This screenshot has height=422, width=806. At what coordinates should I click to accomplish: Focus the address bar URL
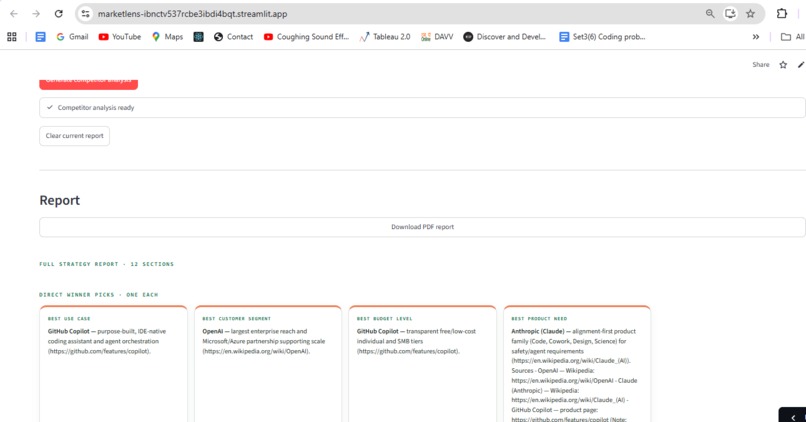[x=192, y=14]
